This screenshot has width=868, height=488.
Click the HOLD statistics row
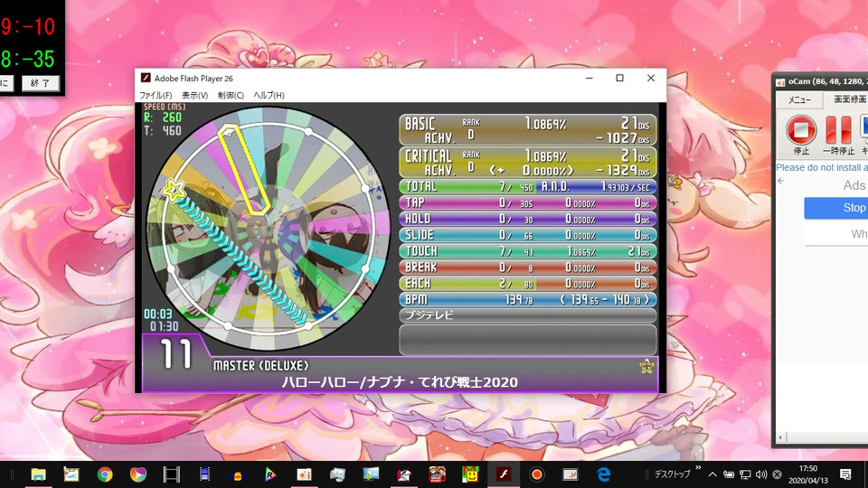pos(527,219)
